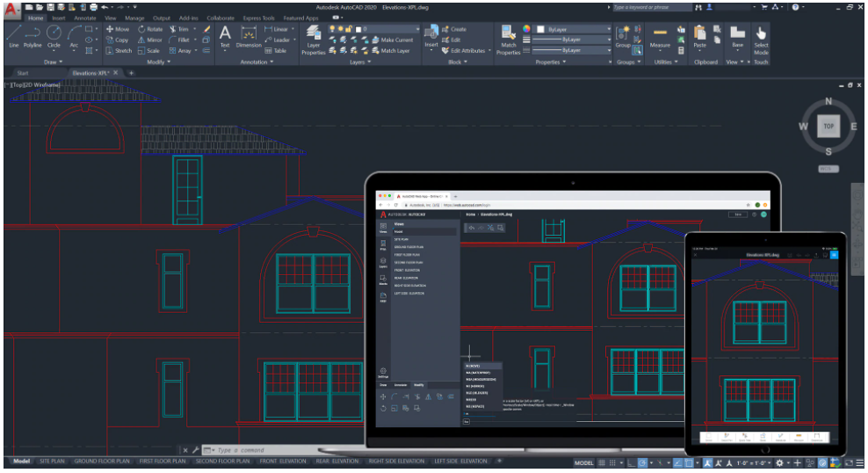
Task: Click the Match Properties tool
Action: tap(508, 40)
